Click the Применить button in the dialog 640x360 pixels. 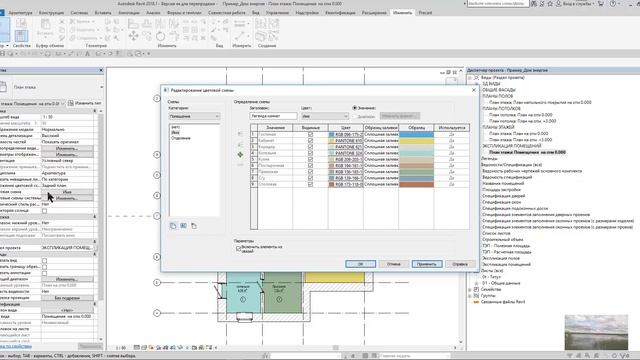pos(427,264)
